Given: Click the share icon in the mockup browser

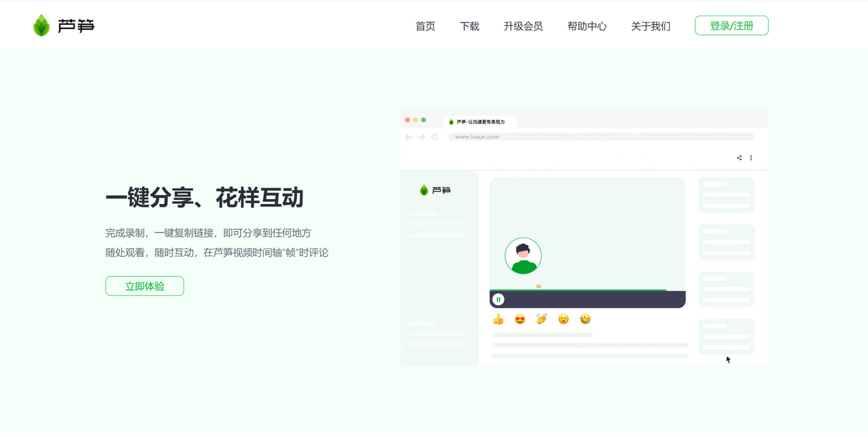Looking at the screenshot, I should pos(739,158).
